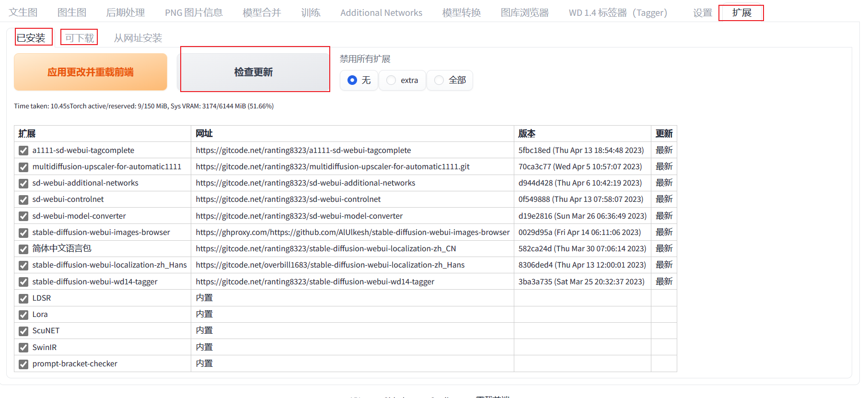The image size is (868, 398).
Task: Click the sd-webui-model-converter gitcode URL
Action: (x=299, y=216)
